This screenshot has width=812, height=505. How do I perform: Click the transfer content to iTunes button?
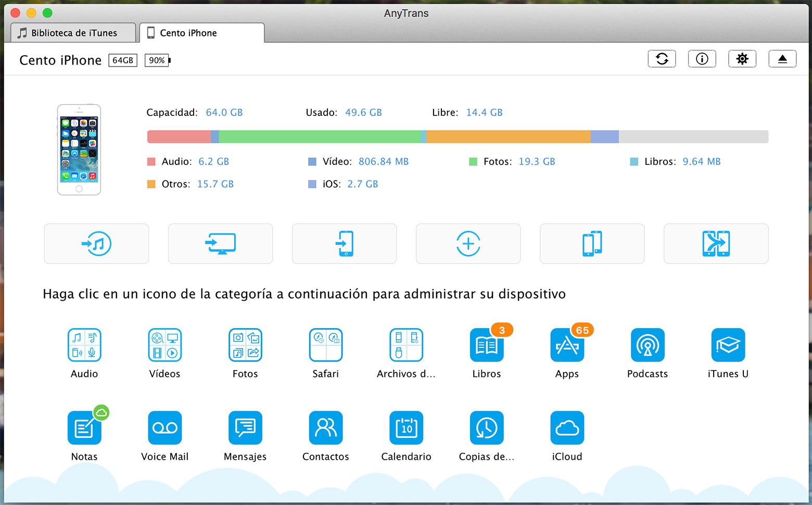(x=96, y=243)
